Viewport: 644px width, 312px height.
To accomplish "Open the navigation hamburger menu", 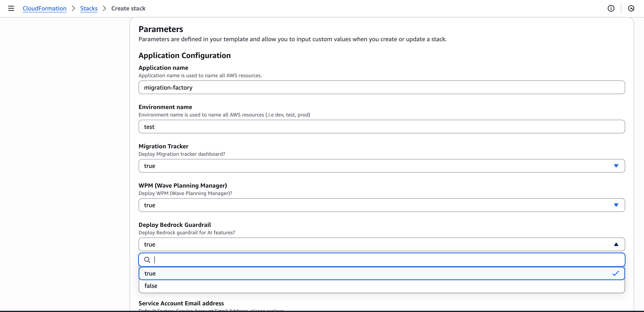I will pos(11,8).
